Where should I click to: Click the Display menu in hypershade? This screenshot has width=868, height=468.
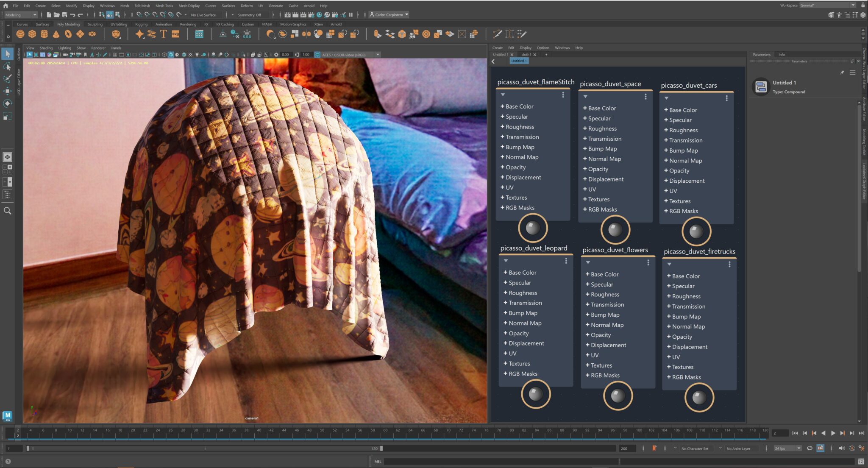tap(525, 47)
